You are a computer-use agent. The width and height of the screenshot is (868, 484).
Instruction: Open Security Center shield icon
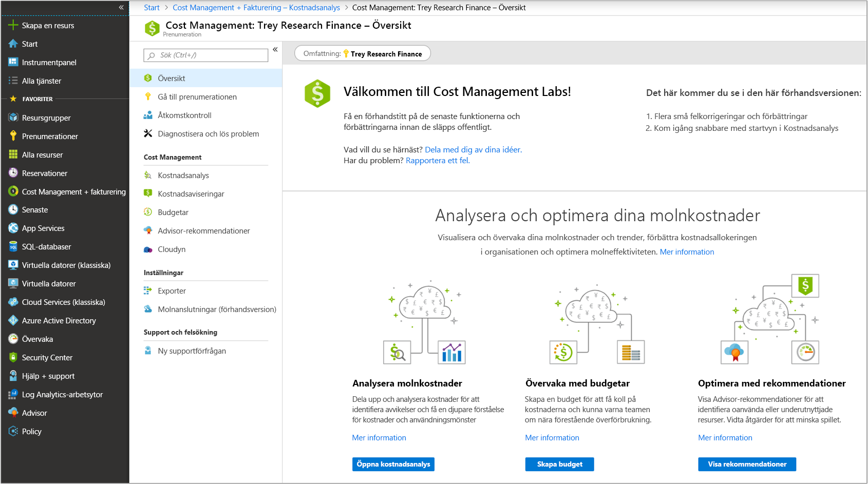tap(13, 357)
